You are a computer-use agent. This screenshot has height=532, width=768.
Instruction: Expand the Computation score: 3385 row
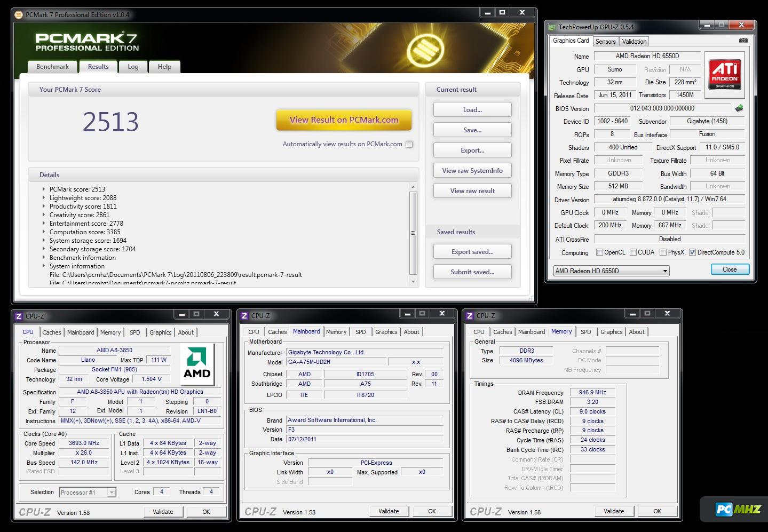click(44, 232)
